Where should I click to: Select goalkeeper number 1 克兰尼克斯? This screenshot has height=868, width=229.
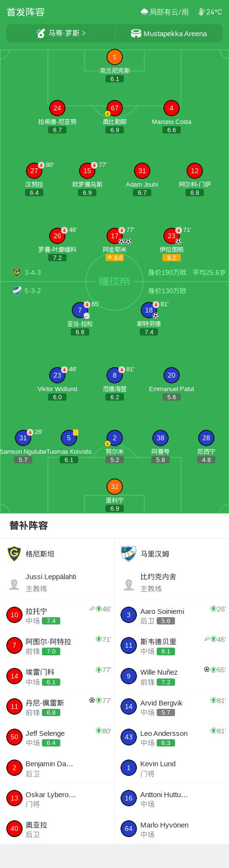click(x=115, y=57)
